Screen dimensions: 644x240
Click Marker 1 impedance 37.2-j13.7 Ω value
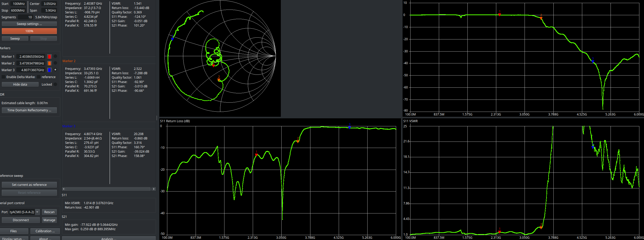[92, 8]
